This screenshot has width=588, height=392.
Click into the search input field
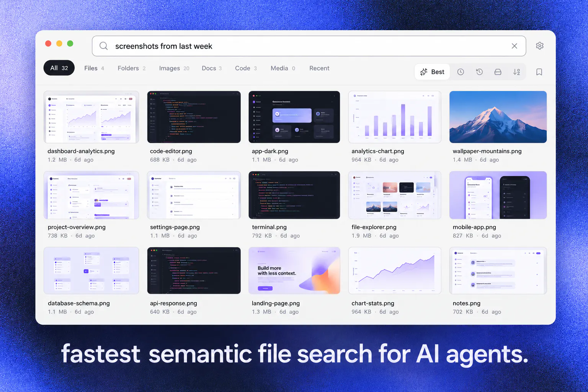(x=309, y=46)
